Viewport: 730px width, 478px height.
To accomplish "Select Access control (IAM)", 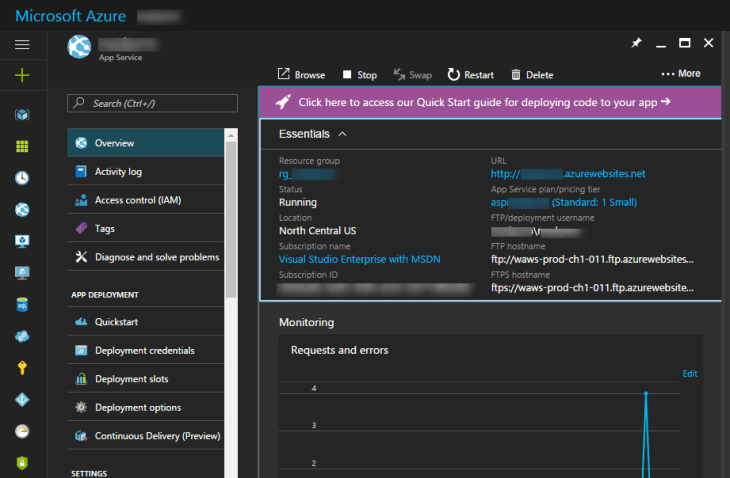I will click(137, 200).
